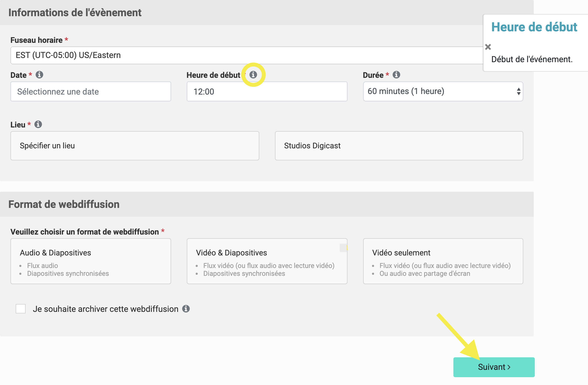Select the Vidéo seulement format

pyautogui.click(x=443, y=261)
